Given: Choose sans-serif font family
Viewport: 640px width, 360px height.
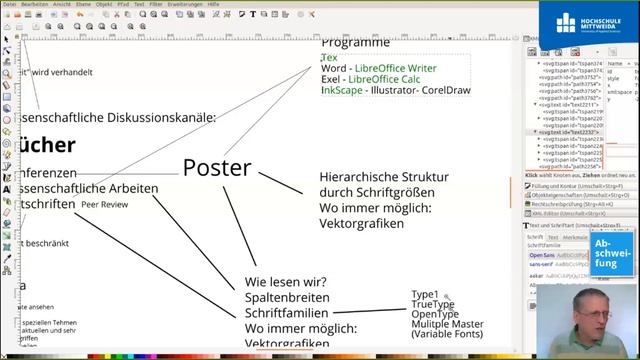Looking at the screenshot, I should (x=558, y=264).
